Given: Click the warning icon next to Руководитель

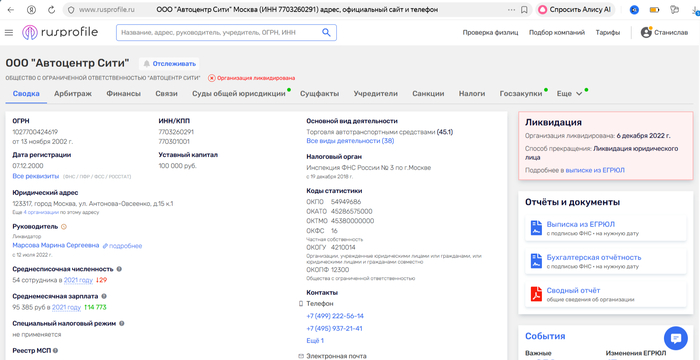Looking at the screenshot, I should click(x=63, y=226).
